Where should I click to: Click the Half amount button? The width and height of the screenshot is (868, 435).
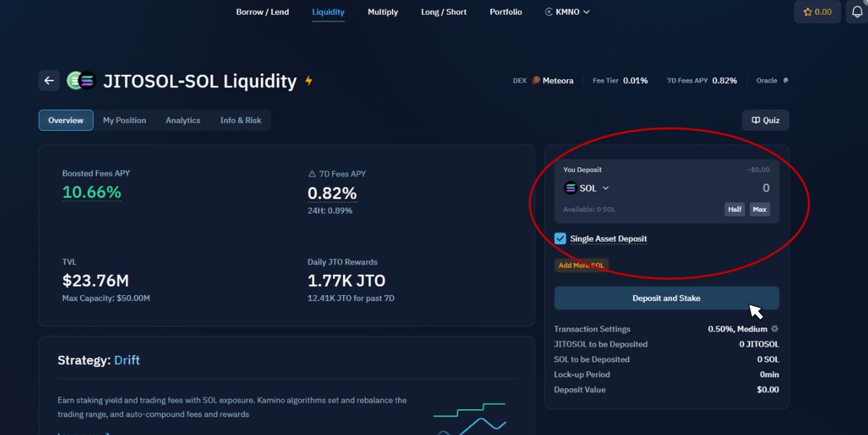click(x=734, y=209)
